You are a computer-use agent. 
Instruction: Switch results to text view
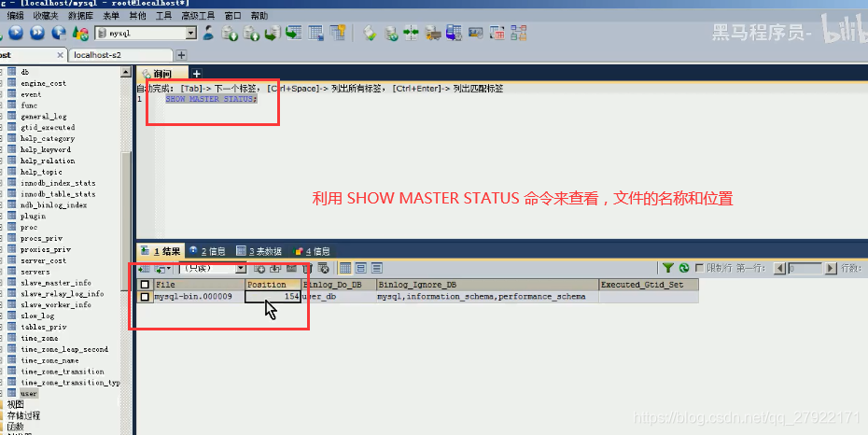tap(377, 269)
